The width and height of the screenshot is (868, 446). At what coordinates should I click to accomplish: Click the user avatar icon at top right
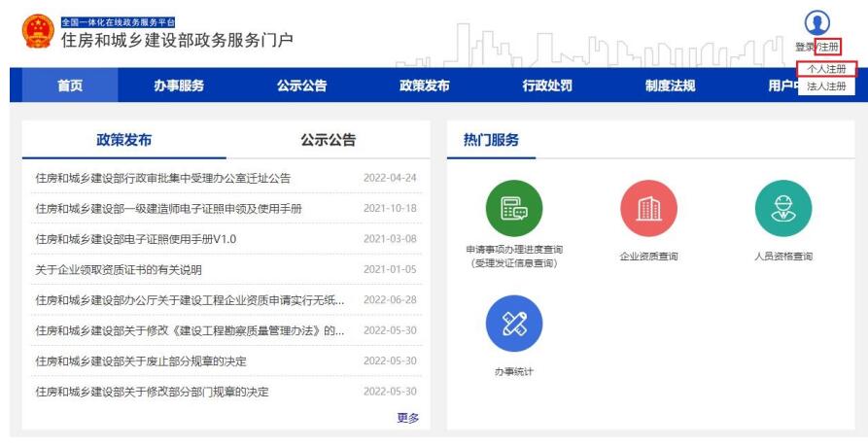click(x=817, y=23)
